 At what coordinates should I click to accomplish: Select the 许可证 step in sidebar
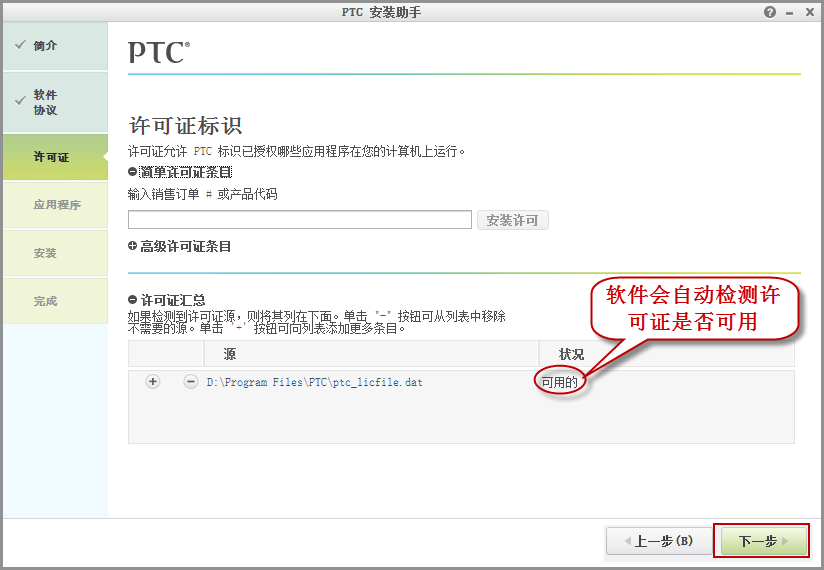coord(55,157)
